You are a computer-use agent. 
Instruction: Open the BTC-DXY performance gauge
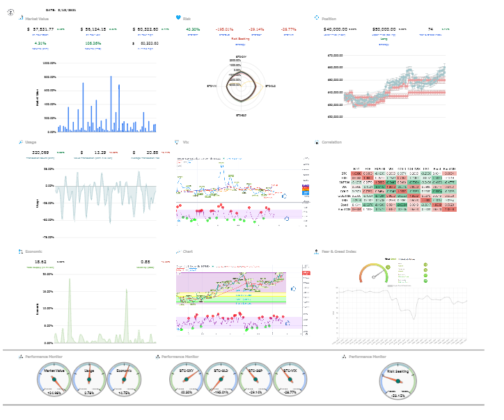point(187,379)
